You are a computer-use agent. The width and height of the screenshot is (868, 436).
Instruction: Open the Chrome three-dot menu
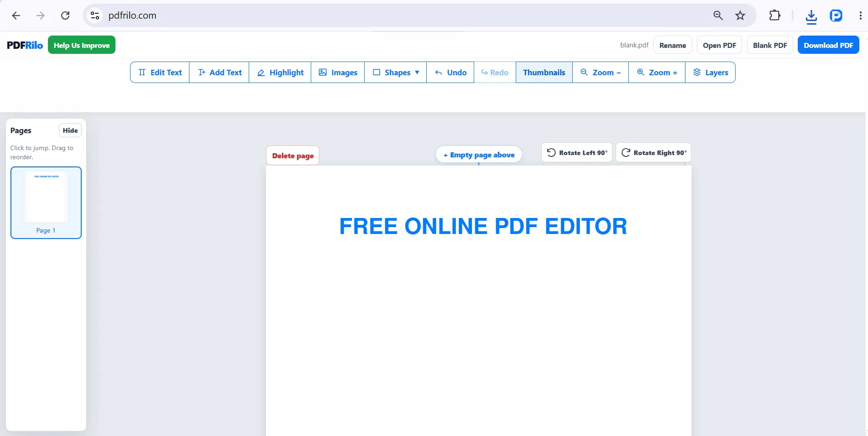(860, 16)
